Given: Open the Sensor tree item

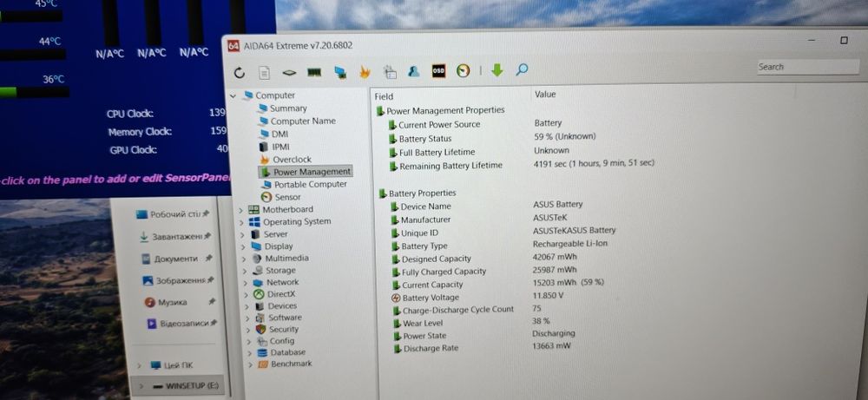Looking at the screenshot, I should pos(280,197).
